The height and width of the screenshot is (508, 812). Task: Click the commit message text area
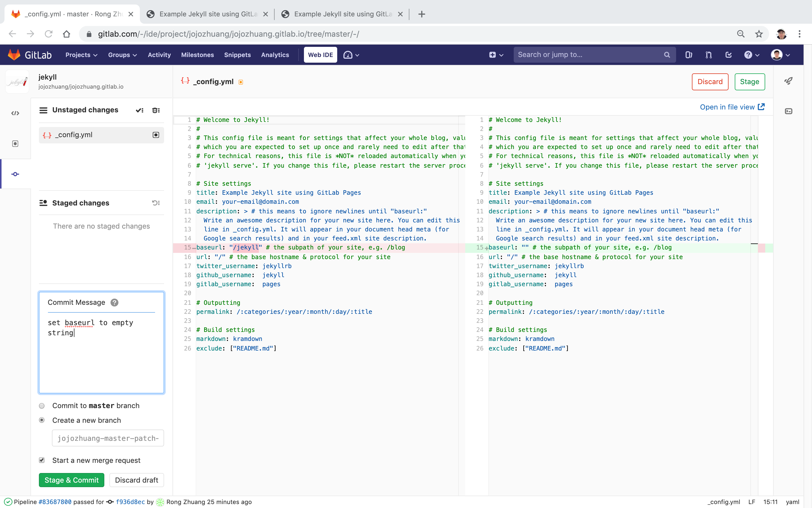(101, 353)
